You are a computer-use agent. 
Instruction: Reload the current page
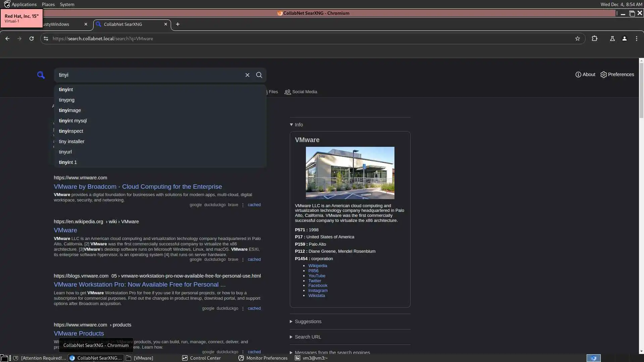tap(32, 39)
